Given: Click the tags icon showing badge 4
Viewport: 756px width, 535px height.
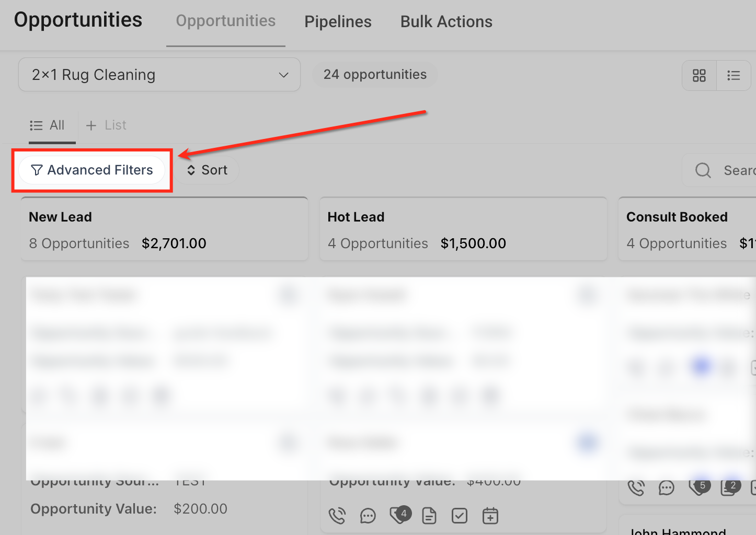Looking at the screenshot, I should pos(399,516).
